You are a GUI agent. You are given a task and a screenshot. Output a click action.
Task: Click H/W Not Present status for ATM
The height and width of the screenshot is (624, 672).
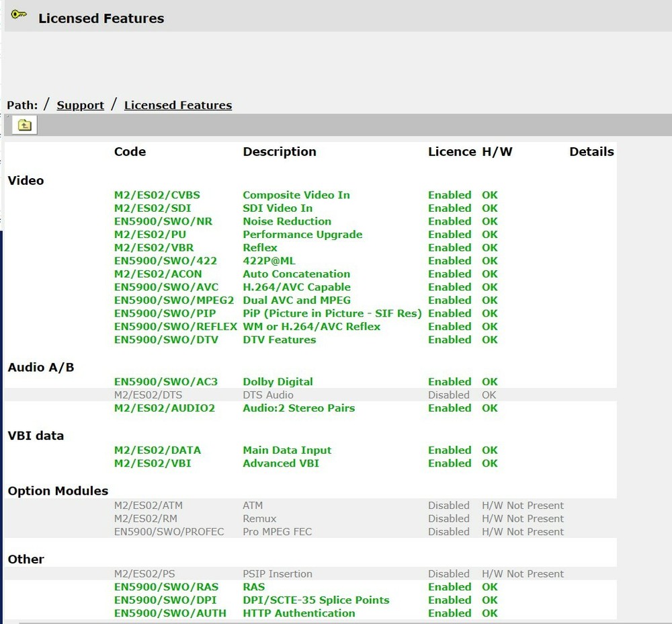(523, 506)
